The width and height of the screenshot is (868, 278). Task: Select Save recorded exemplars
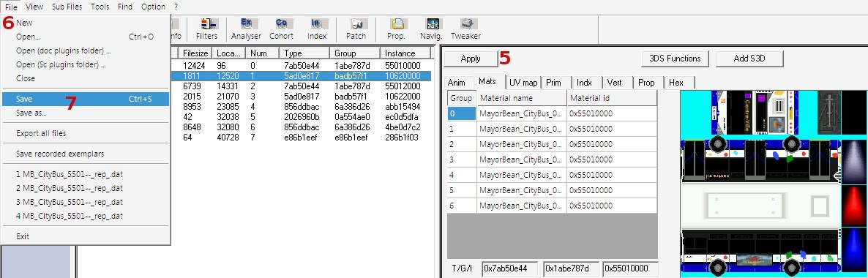86,154
